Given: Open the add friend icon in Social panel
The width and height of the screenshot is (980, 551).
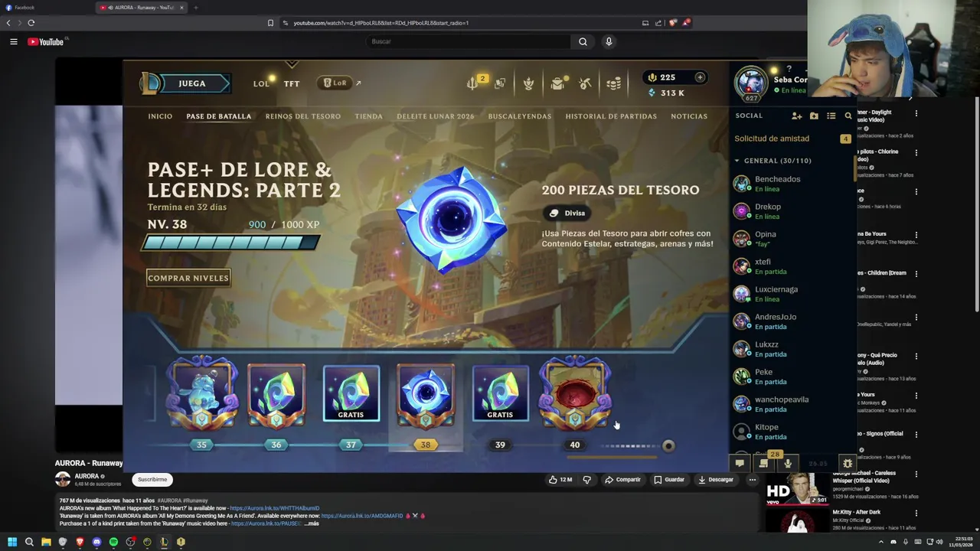Looking at the screenshot, I should (x=796, y=116).
